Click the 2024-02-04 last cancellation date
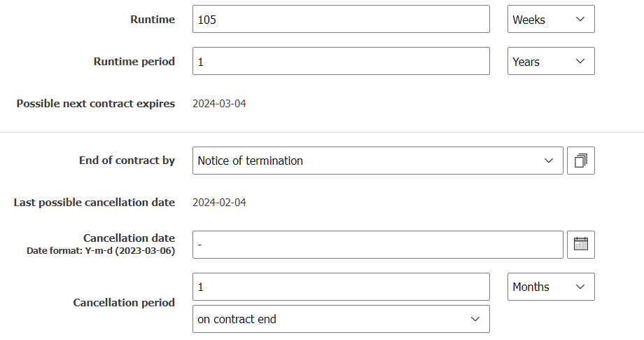Image resolution: width=644 pixels, height=340 pixels. [219, 203]
